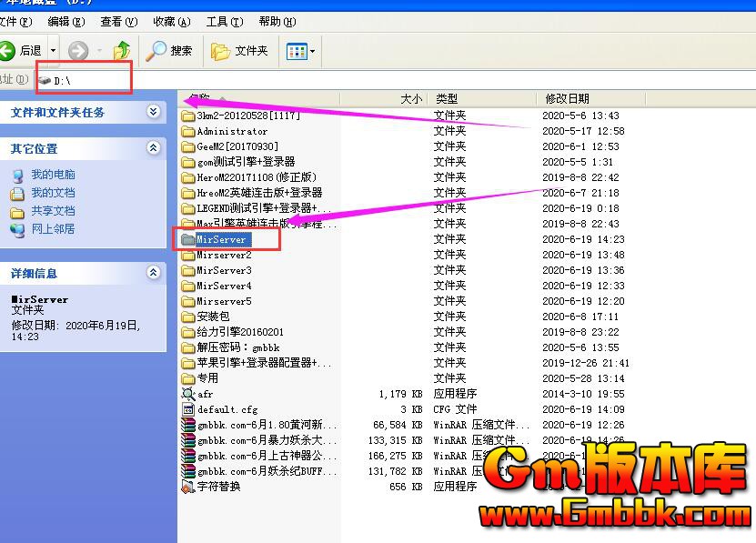Open My Computer link in sidebar
The height and width of the screenshot is (543, 756).
[x=53, y=175]
